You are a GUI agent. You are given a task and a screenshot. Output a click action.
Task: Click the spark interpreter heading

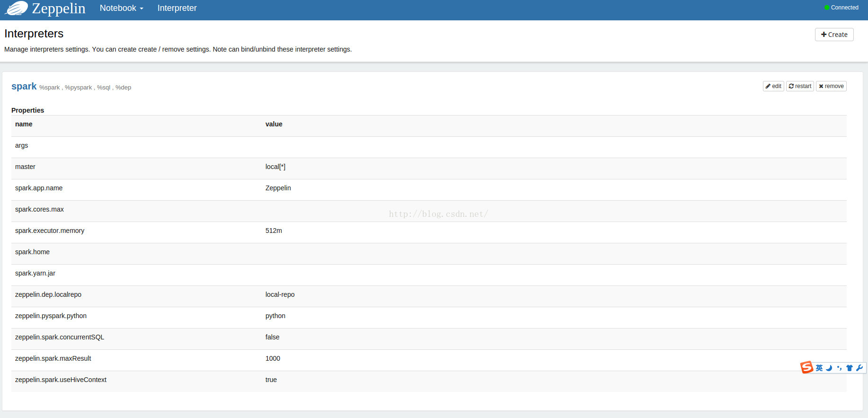coord(24,86)
